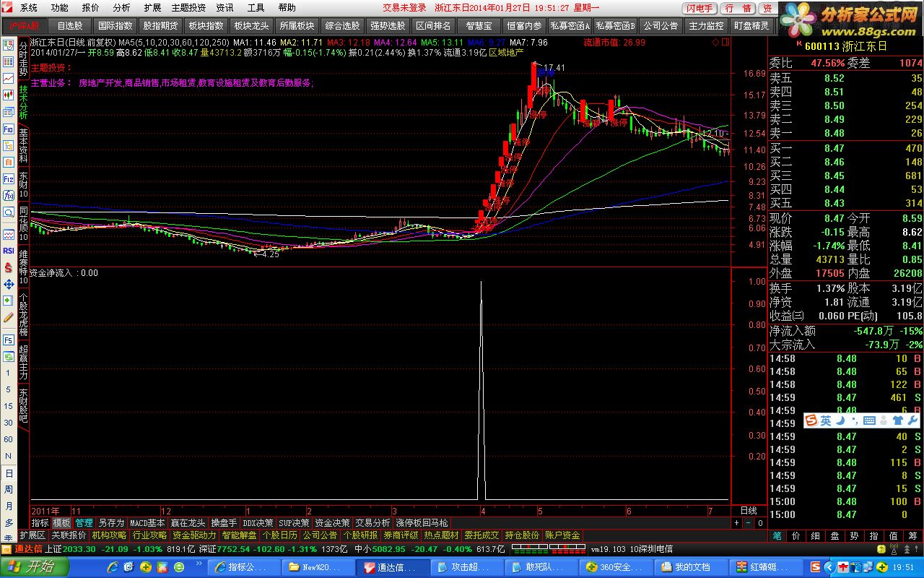Open the 系统 menu
The width and height of the screenshot is (924, 578).
(29, 8)
